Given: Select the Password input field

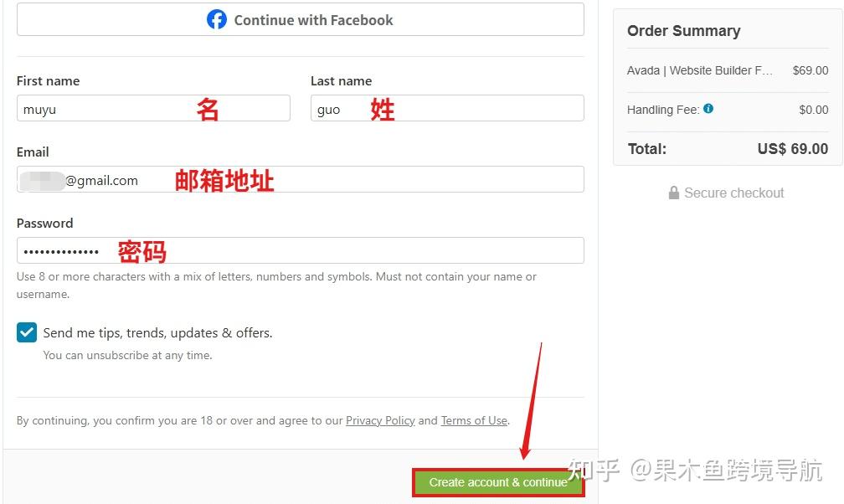Looking at the screenshot, I should coord(301,250).
